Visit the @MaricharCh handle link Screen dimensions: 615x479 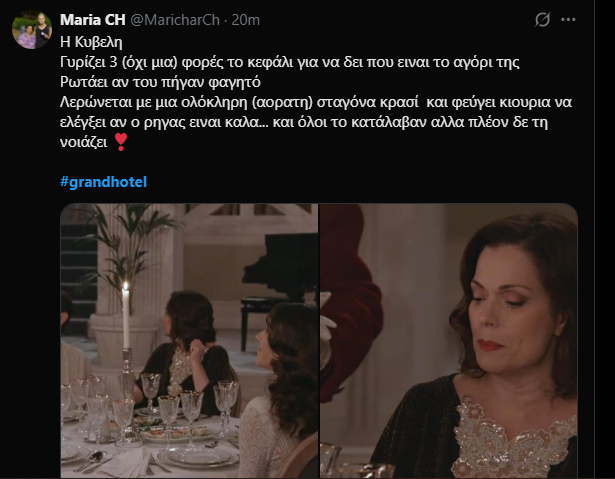[x=175, y=20]
